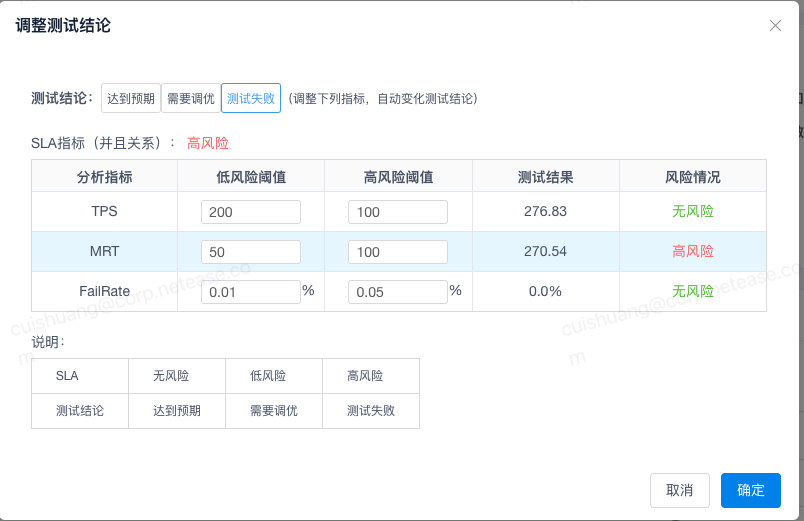Close the 调整测试结论 dialog with X

click(775, 26)
